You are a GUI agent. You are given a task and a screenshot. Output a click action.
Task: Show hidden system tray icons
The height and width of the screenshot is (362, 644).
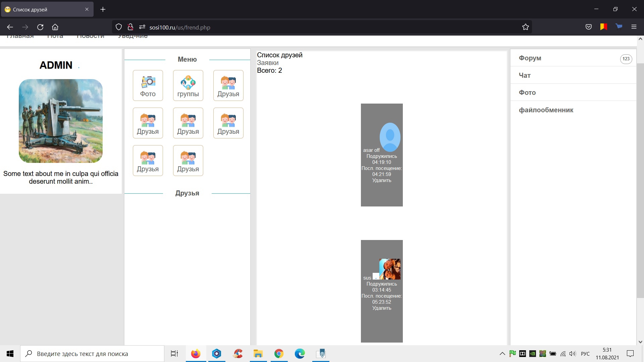[502, 354]
